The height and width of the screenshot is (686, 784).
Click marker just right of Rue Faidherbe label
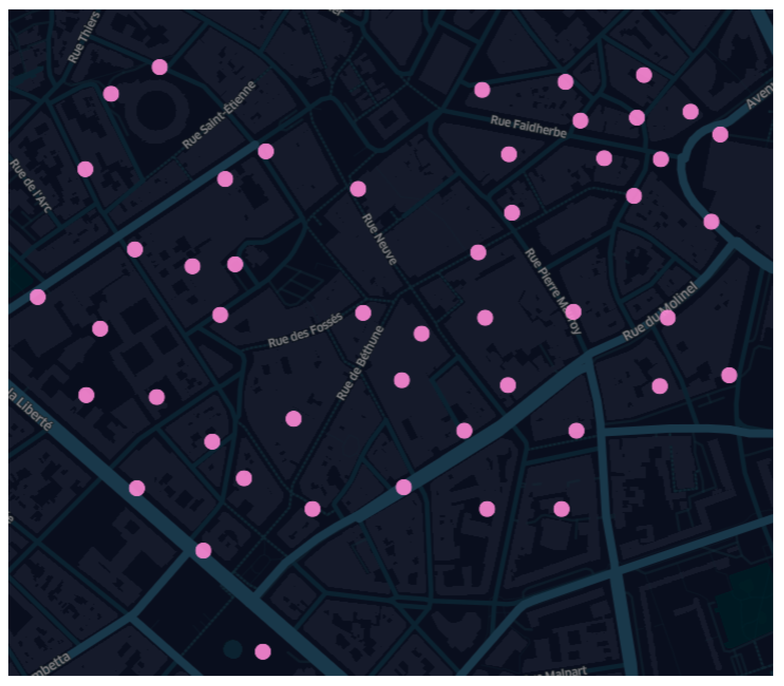[x=580, y=120]
